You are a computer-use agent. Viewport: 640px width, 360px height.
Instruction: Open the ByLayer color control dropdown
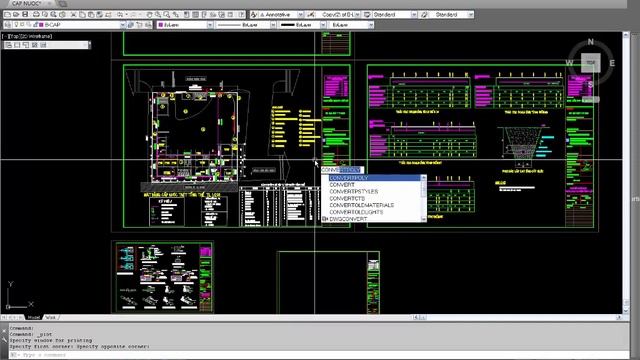(209, 25)
